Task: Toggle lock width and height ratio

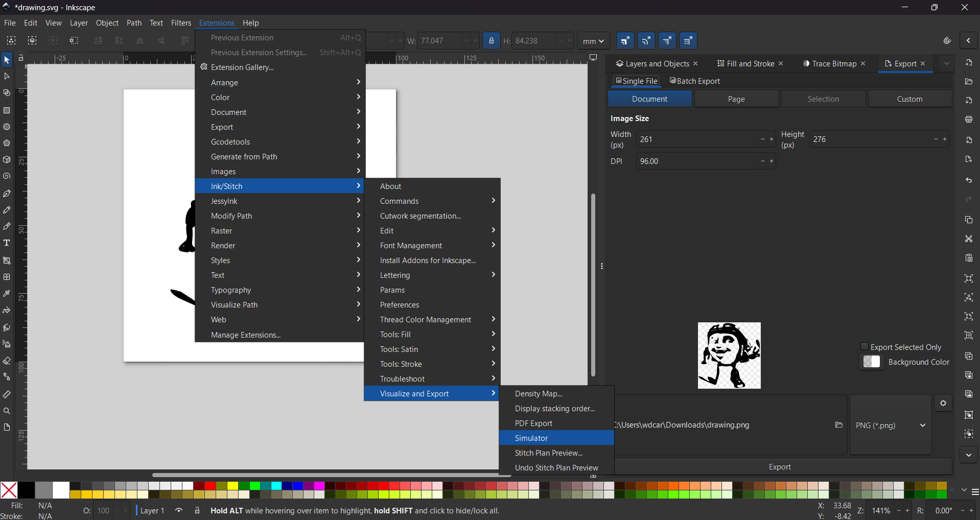Action: click(x=492, y=41)
